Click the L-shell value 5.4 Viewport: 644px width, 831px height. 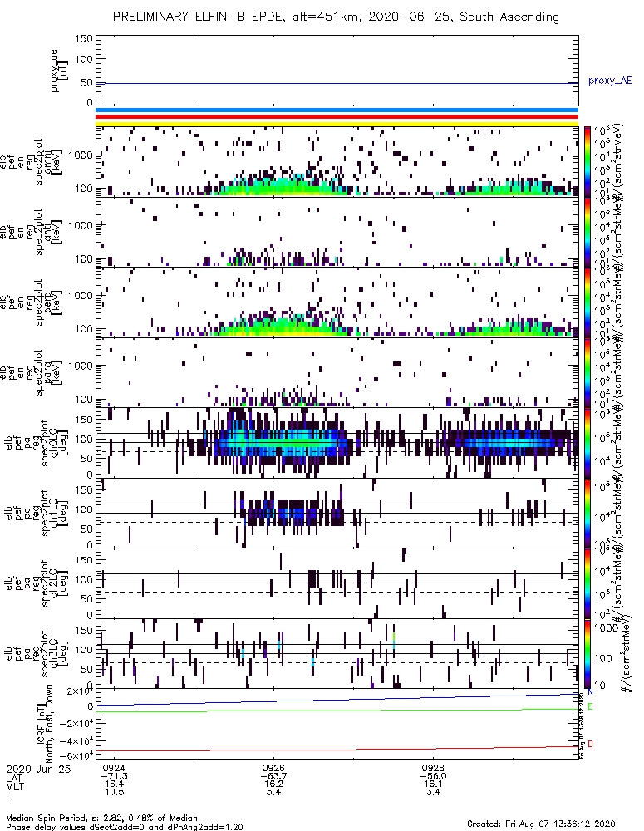tap(273, 792)
